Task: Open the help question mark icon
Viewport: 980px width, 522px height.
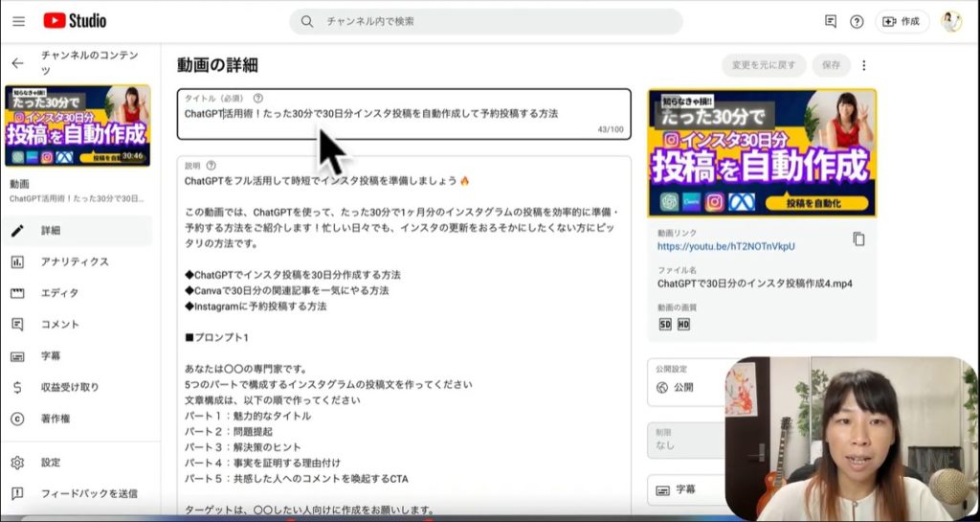Action: pos(857,21)
